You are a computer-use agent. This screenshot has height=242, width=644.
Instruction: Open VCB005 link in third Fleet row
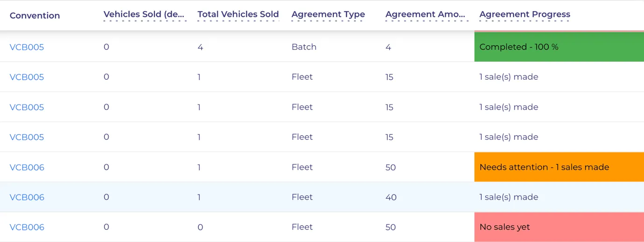tap(27, 137)
